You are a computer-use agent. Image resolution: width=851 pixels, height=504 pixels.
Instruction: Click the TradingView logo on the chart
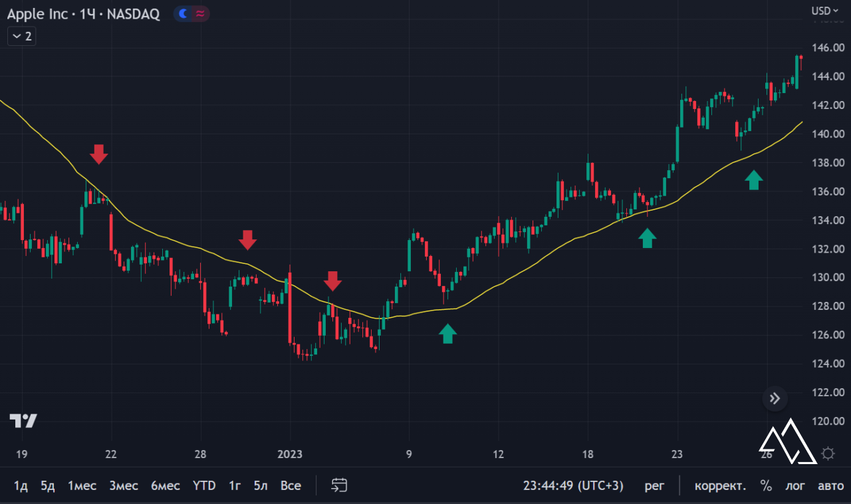coord(23,420)
